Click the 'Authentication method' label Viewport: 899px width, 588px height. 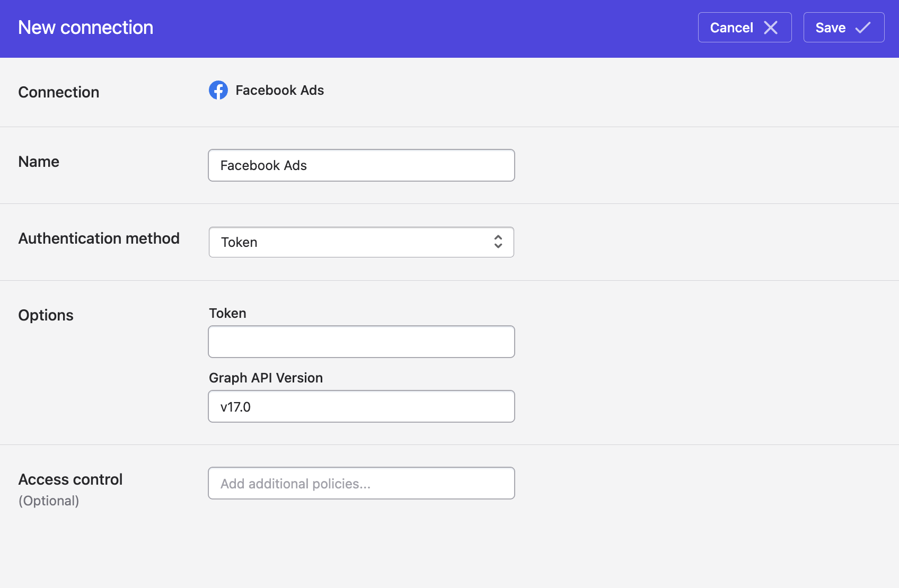pyautogui.click(x=99, y=238)
